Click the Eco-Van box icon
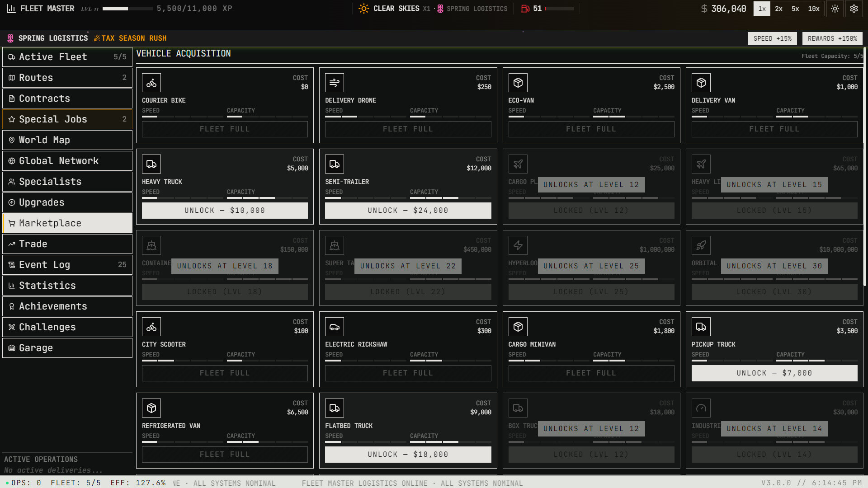 [518, 83]
